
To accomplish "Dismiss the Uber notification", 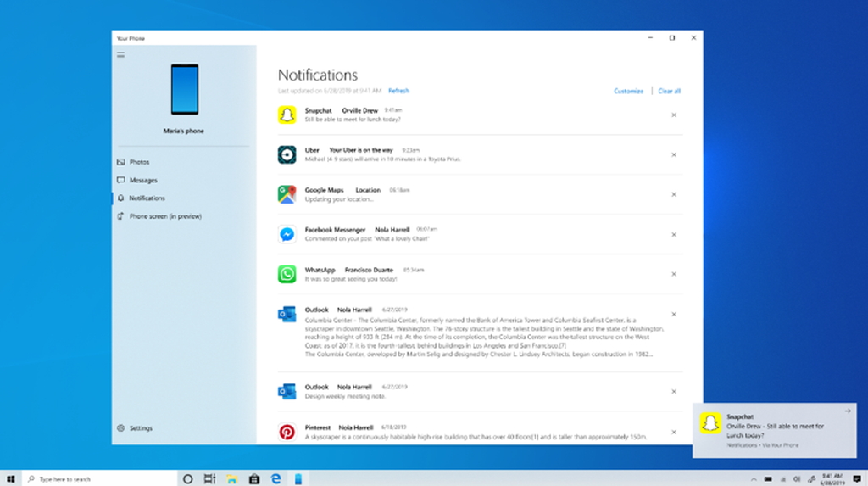I will (x=674, y=155).
